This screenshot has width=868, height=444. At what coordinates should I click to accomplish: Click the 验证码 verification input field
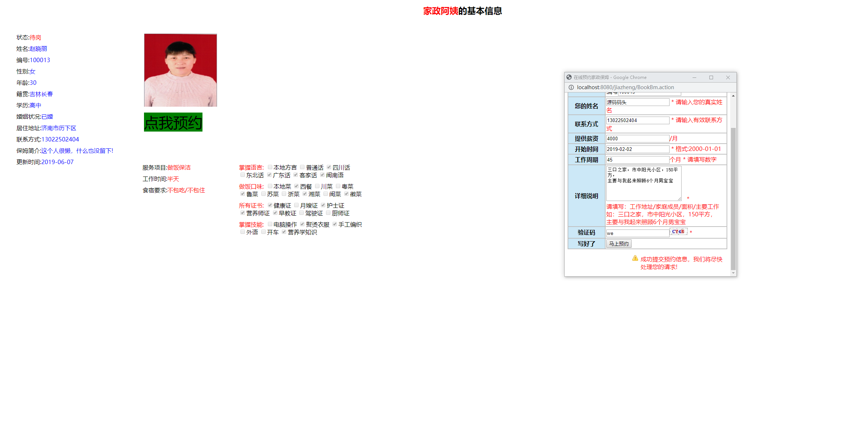coord(636,233)
